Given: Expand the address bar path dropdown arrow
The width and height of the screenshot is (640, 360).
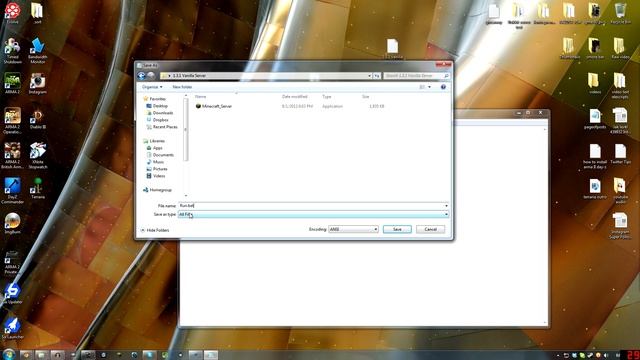Looking at the screenshot, I should (x=369, y=76).
